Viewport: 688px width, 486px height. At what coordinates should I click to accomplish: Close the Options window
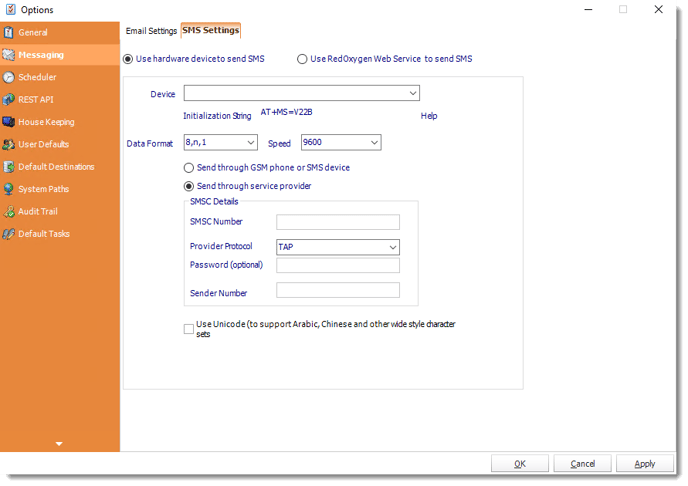pos(659,9)
